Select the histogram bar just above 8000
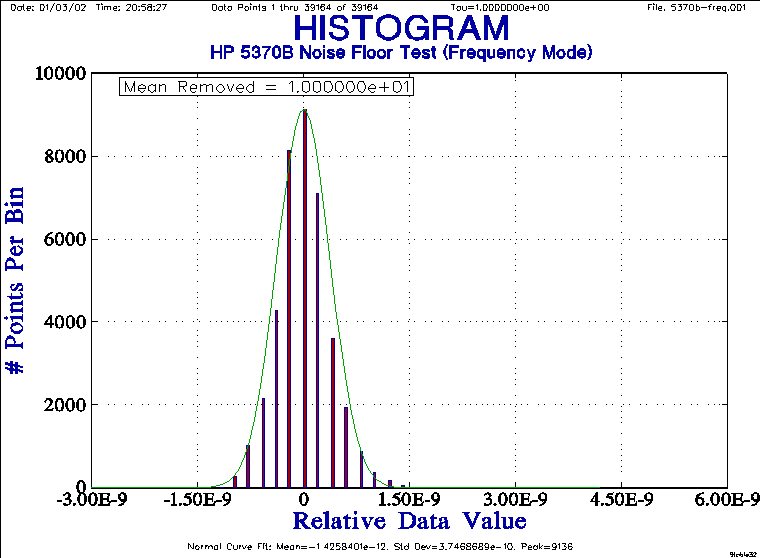Screen dimensions: 760x558 289,319
